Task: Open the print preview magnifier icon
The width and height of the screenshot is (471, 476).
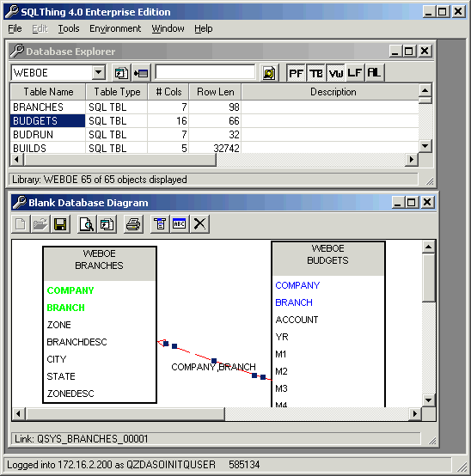Action: coord(87,224)
